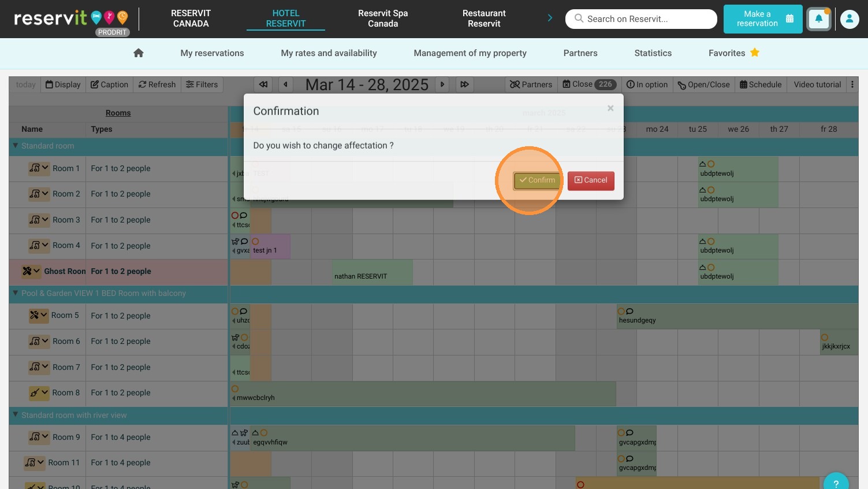Open Ghost Room status dropdown
This screenshot has height=489, width=868.
(x=31, y=271)
